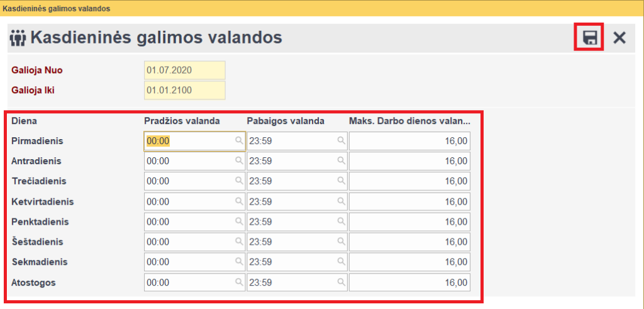Click Sekmadienis start hour text field
The width and height of the screenshot is (644, 309).
coord(189,262)
